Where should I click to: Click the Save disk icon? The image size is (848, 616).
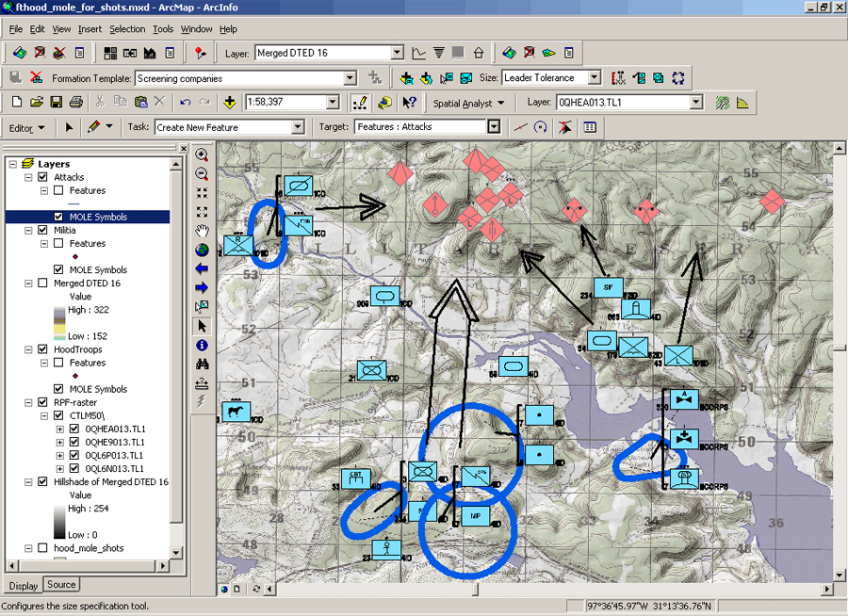[x=56, y=102]
